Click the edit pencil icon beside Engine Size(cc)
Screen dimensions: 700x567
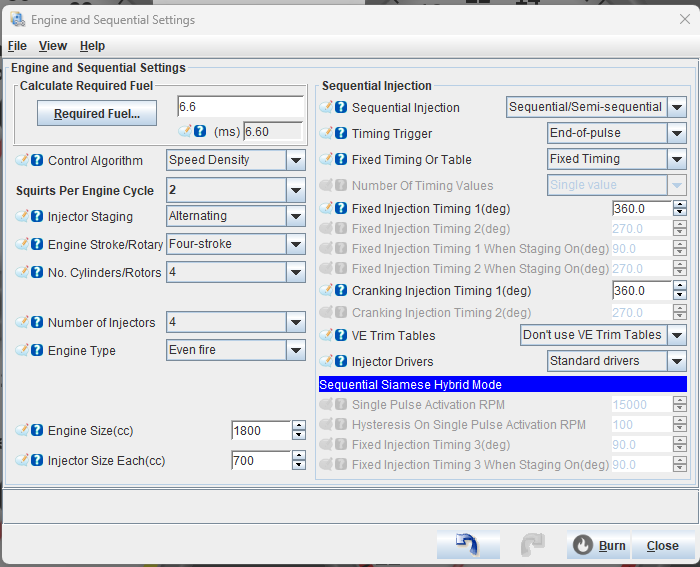(x=23, y=430)
